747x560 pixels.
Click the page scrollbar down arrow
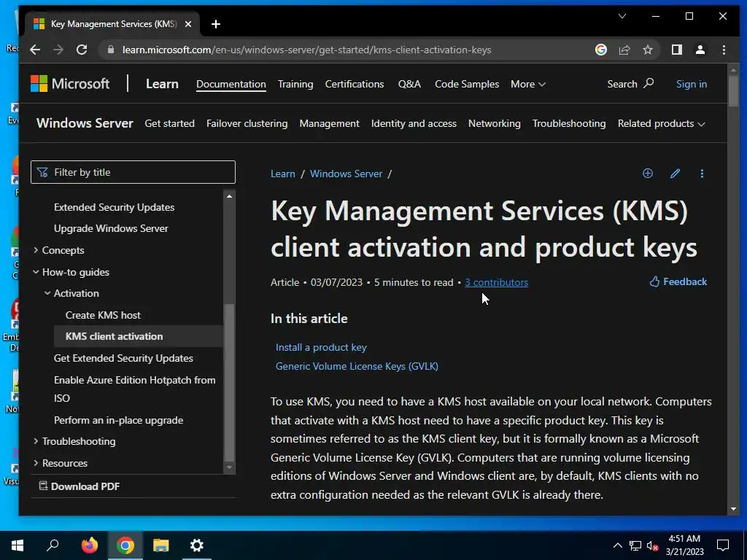coord(733,508)
